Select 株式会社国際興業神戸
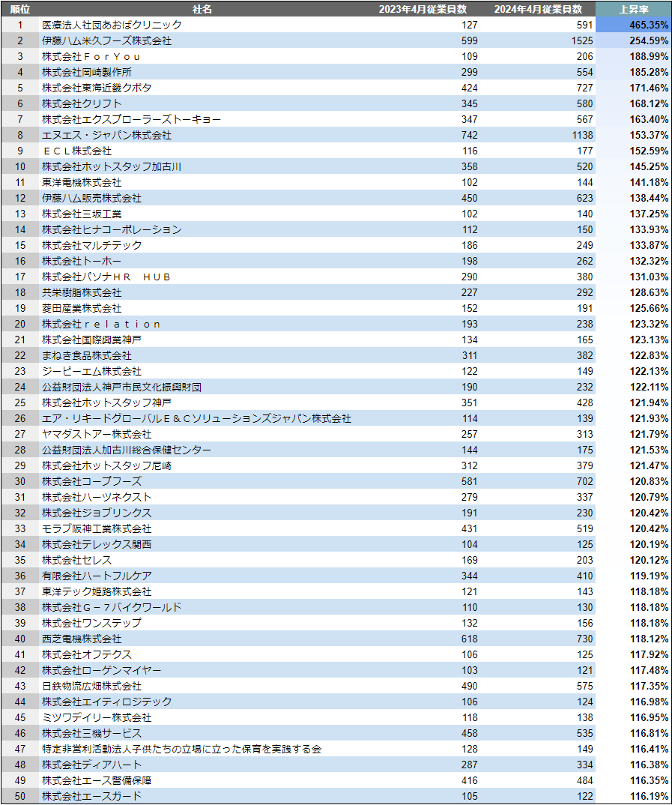 point(92,340)
